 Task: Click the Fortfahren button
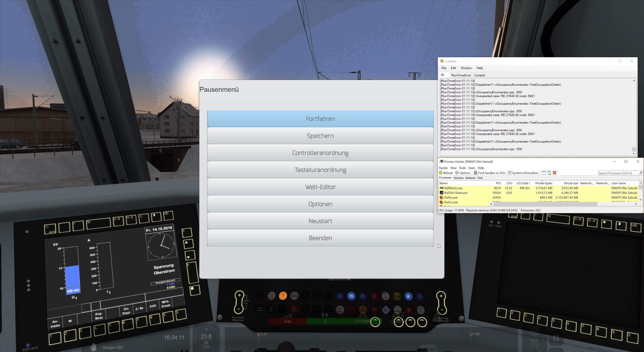click(320, 119)
